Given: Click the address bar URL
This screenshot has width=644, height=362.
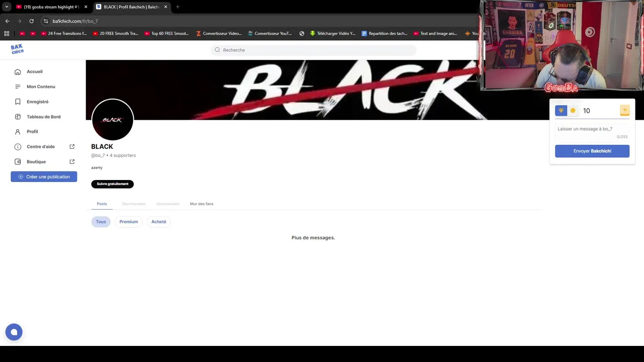Looking at the screenshot, I should pos(75,21).
